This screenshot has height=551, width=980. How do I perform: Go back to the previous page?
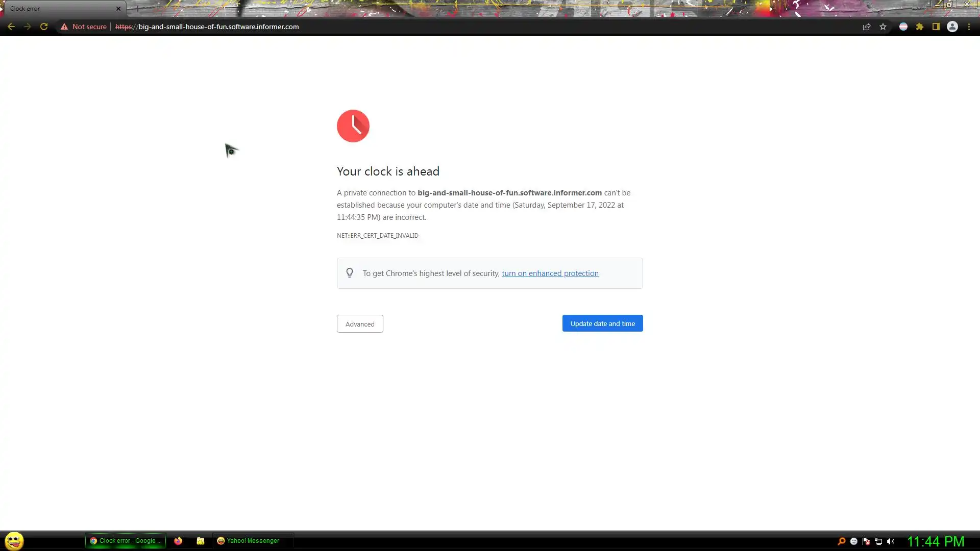(11, 27)
